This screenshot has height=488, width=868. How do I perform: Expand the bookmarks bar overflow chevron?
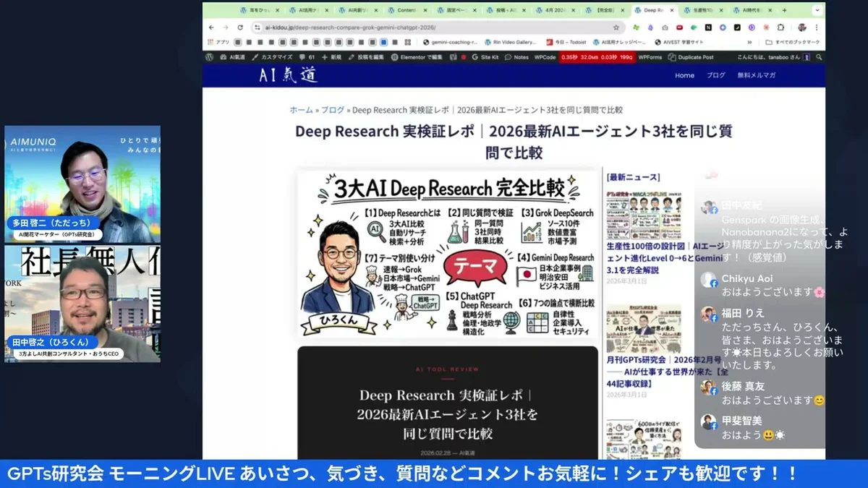click(x=749, y=40)
